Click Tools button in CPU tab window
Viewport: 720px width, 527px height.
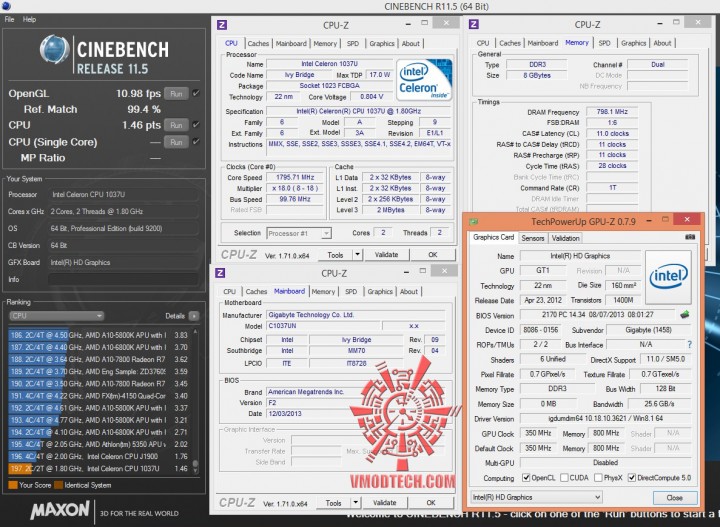click(335, 254)
